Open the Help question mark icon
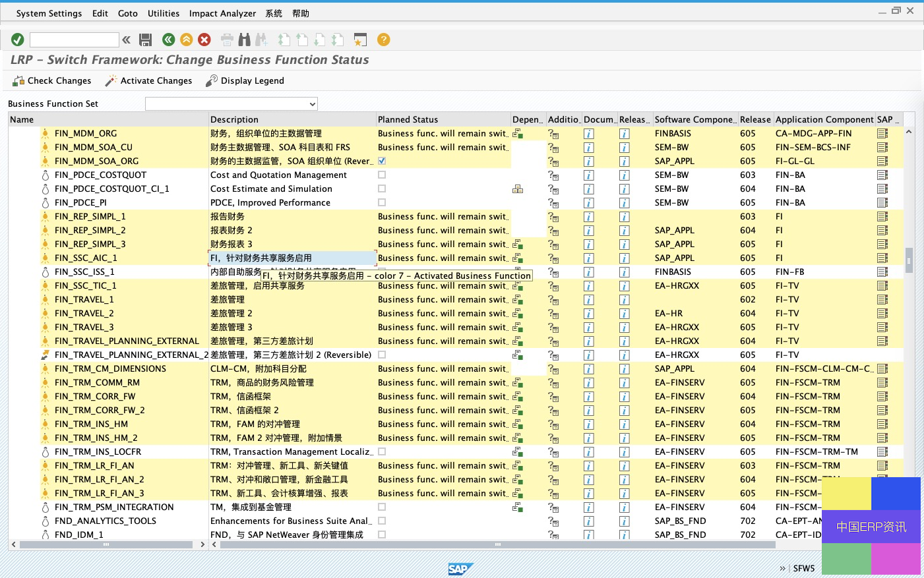The height and width of the screenshot is (578, 924). click(383, 40)
